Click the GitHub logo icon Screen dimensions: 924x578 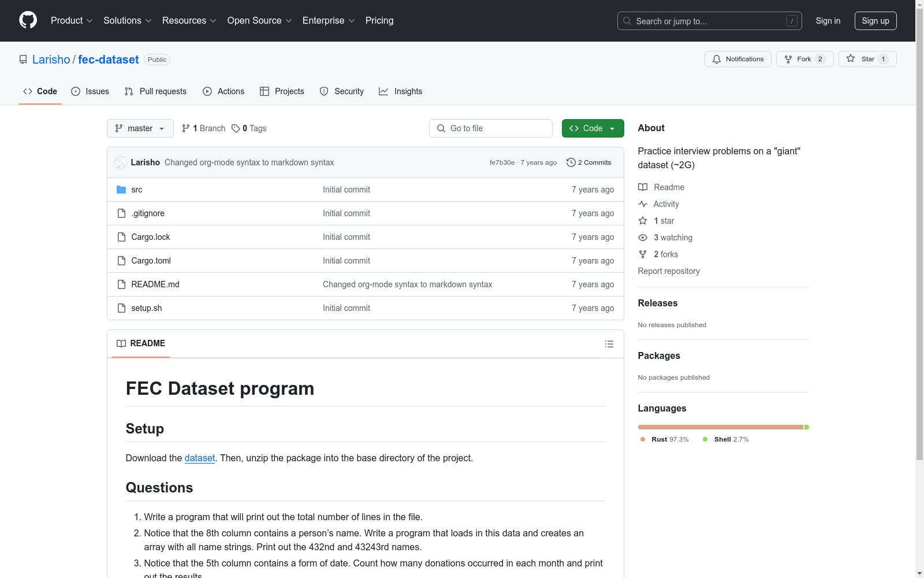coord(28,20)
